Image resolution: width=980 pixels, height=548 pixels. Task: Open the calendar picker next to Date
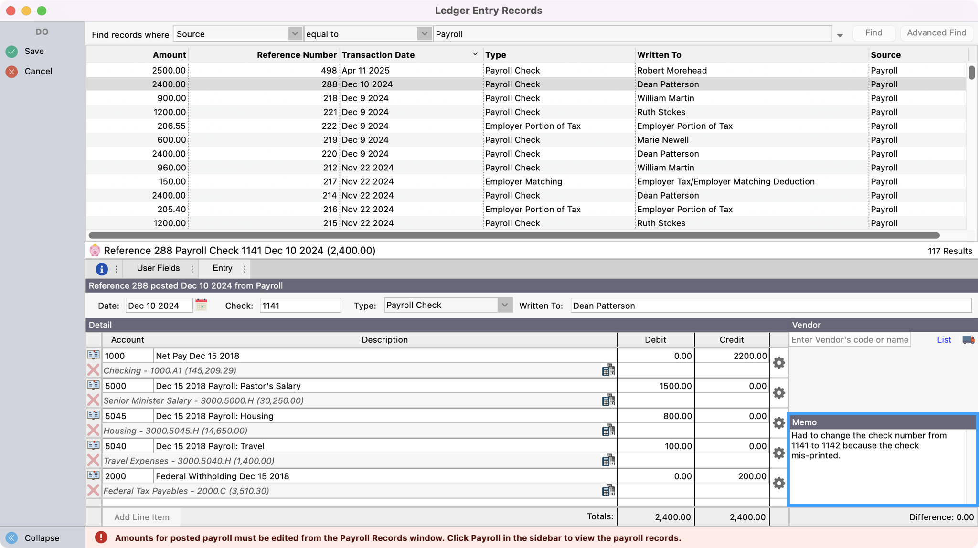(x=201, y=305)
